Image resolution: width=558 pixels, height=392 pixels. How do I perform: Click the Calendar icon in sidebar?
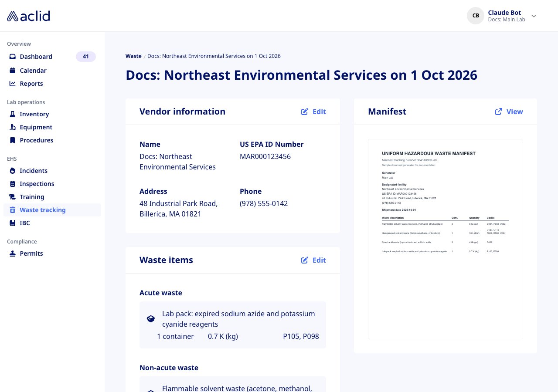13,71
